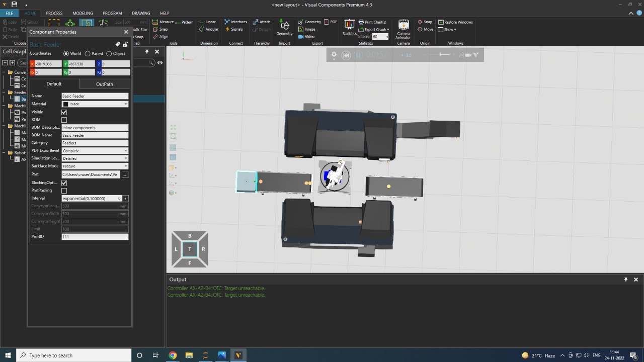Image resolution: width=644 pixels, height=362 pixels.
Task: Pause the running simulation
Action: tap(358, 55)
